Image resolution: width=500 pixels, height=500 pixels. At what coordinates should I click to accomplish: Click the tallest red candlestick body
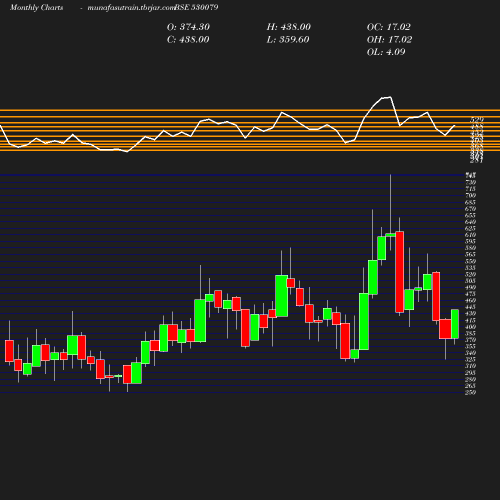point(399,272)
